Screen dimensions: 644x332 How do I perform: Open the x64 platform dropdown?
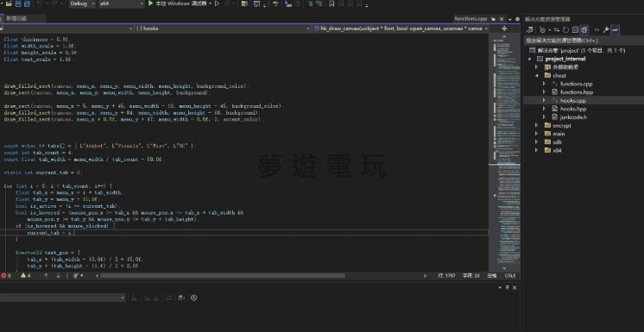(x=122, y=3)
